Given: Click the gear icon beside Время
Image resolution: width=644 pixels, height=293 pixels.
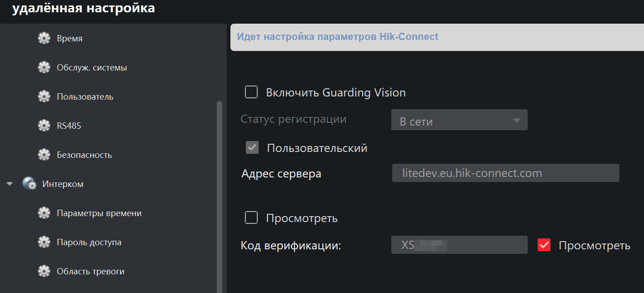Looking at the screenshot, I should [44, 39].
